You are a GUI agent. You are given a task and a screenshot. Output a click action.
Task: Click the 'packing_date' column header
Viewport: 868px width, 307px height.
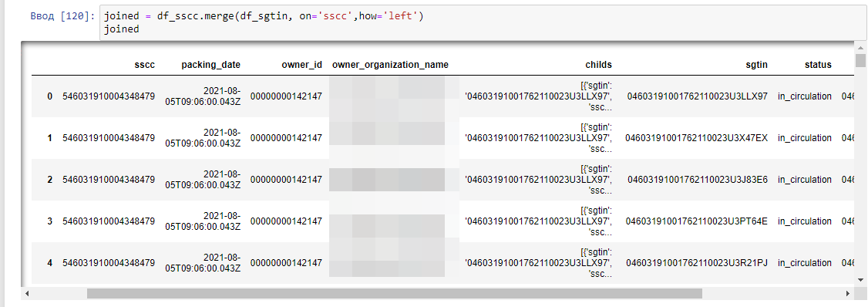(211, 65)
